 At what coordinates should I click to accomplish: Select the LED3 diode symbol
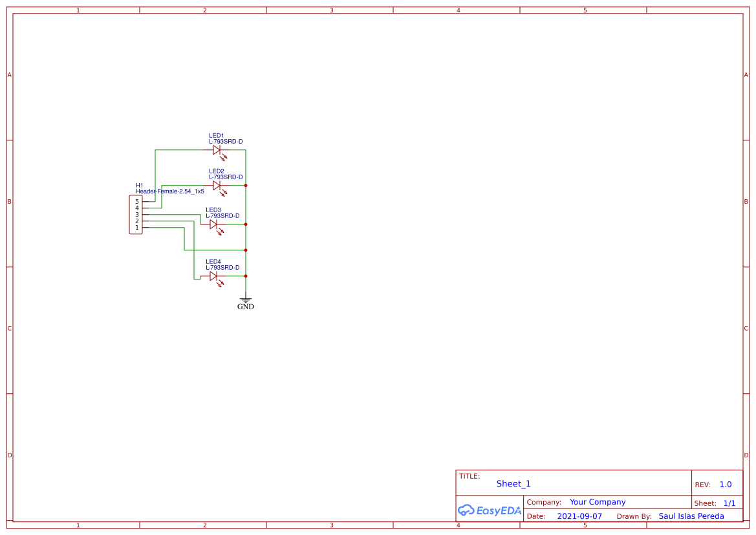point(213,223)
